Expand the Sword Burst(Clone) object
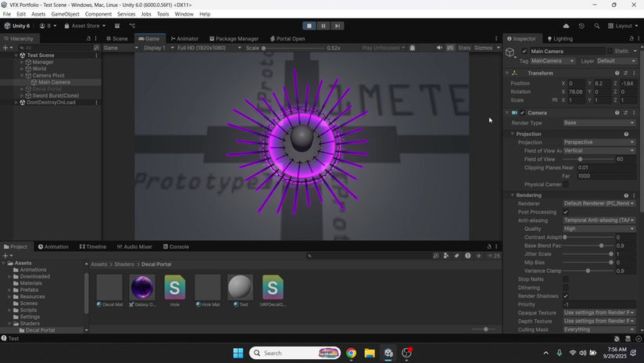644x363 pixels. [22, 95]
